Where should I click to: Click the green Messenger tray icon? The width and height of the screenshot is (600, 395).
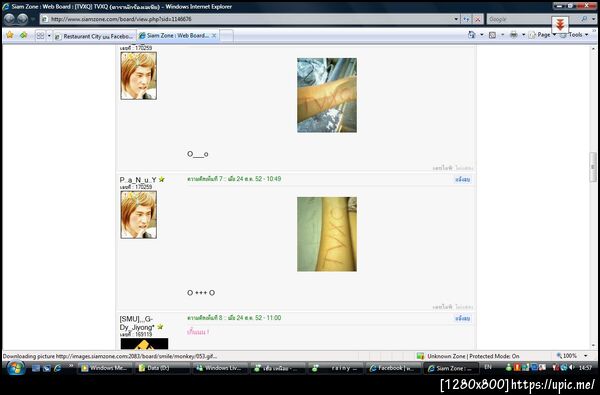509,367
